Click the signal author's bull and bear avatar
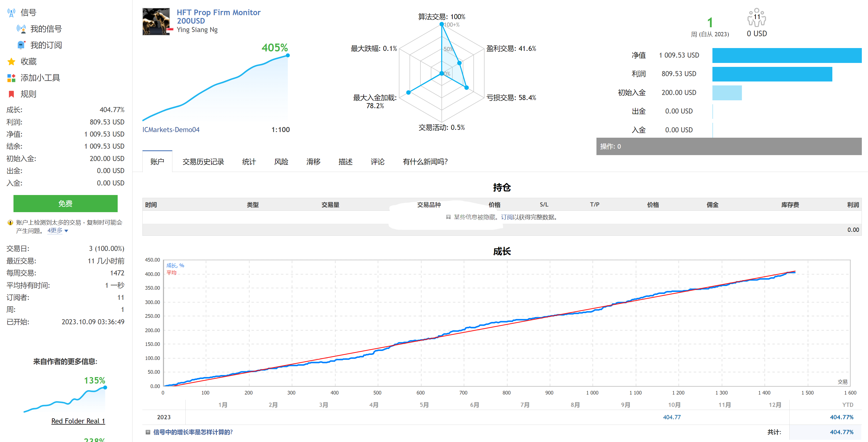 [156, 22]
